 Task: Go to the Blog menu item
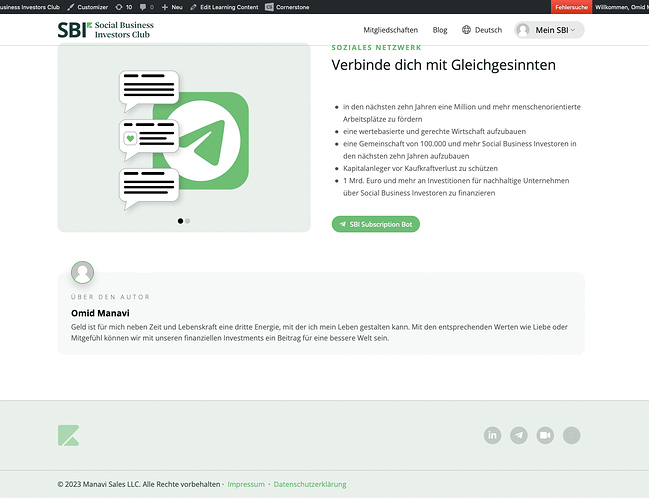click(x=440, y=30)
